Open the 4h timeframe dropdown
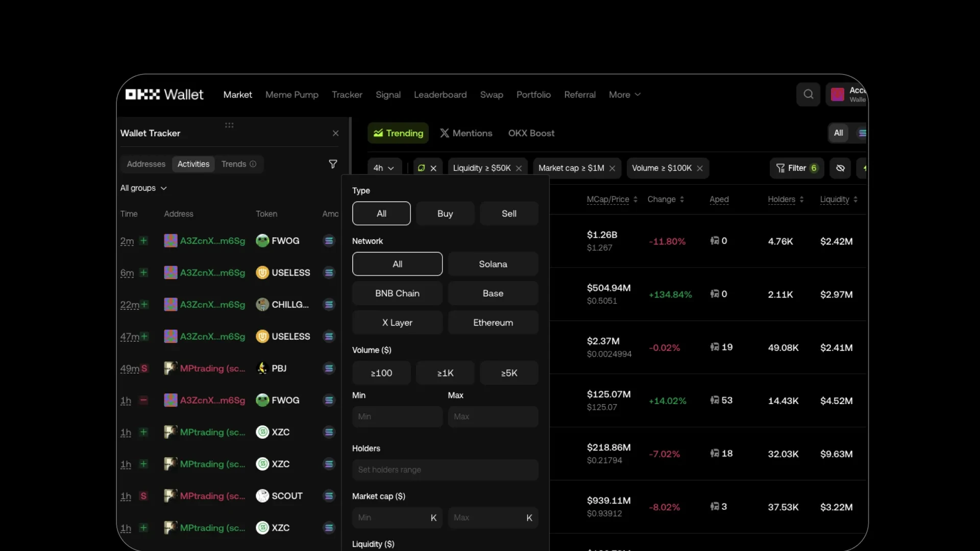 point(384,168)
